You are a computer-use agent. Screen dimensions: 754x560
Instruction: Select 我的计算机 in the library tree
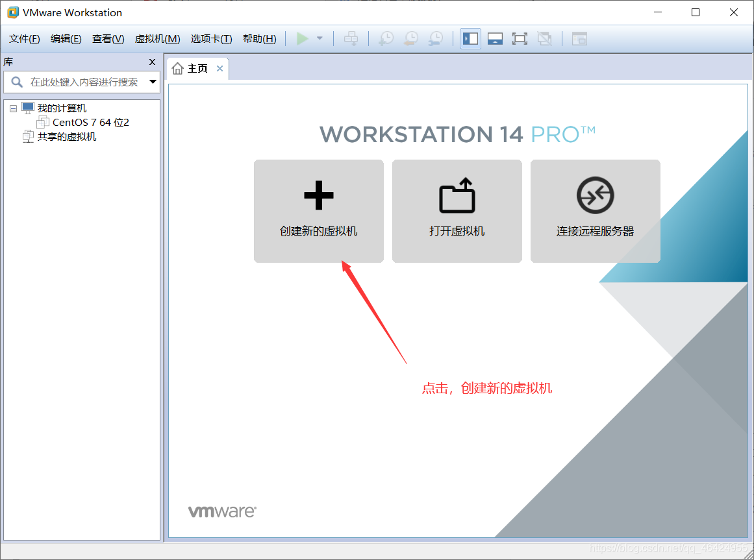point(62,108)
